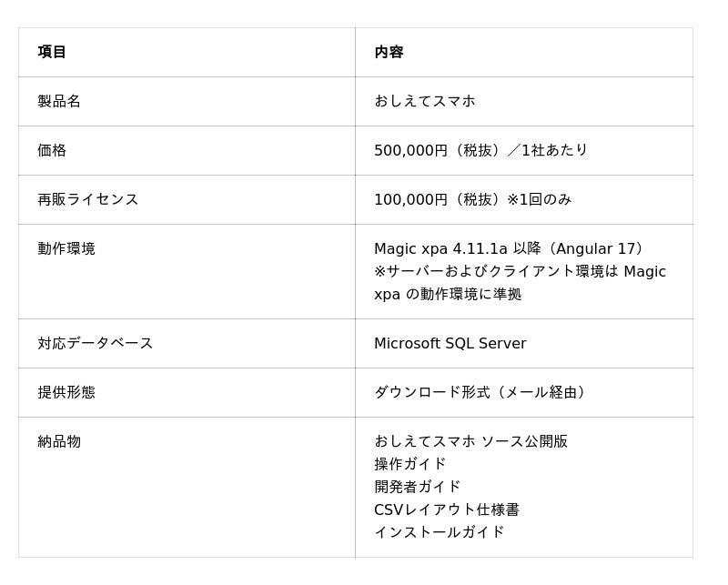Viewport: 728px width, 585px height.
Task: Click the 100,000円 resale license text
Action: (410, 199)
